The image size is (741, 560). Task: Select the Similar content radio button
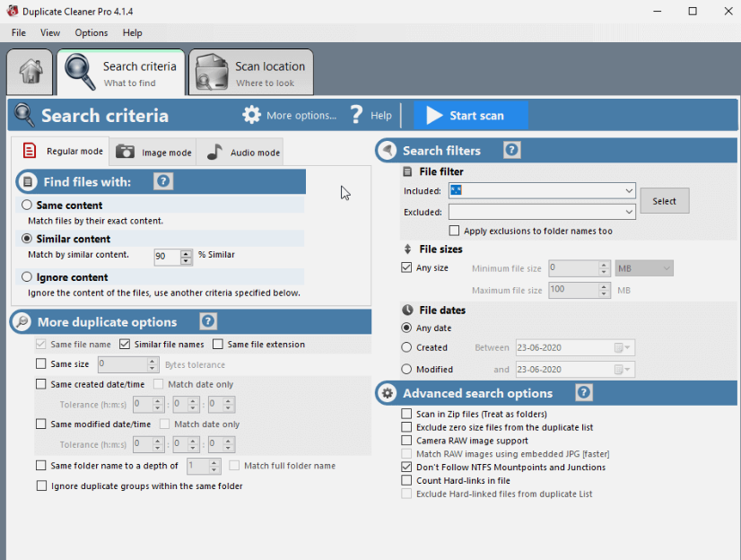[x=28, y=239]
